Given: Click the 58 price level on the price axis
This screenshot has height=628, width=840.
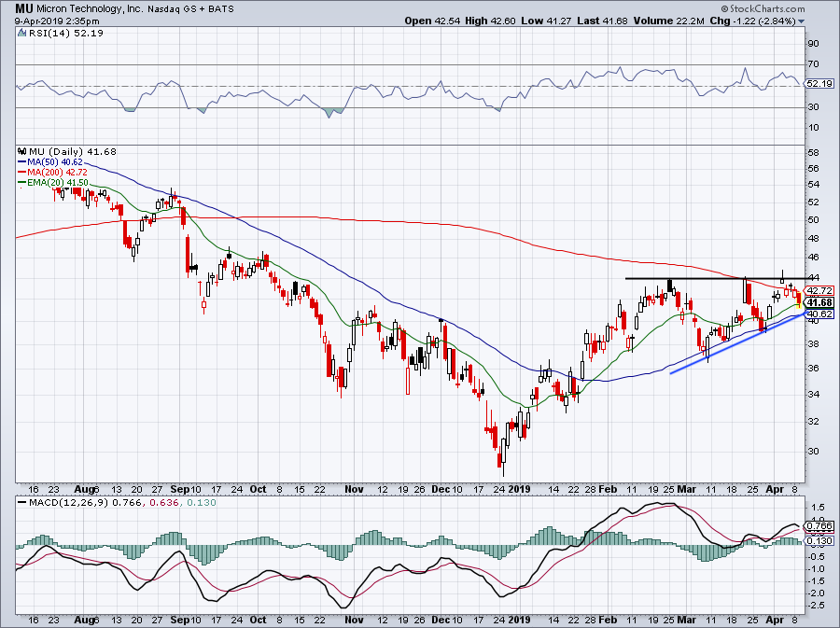Looking at the screenshot, I should (813, 153).
